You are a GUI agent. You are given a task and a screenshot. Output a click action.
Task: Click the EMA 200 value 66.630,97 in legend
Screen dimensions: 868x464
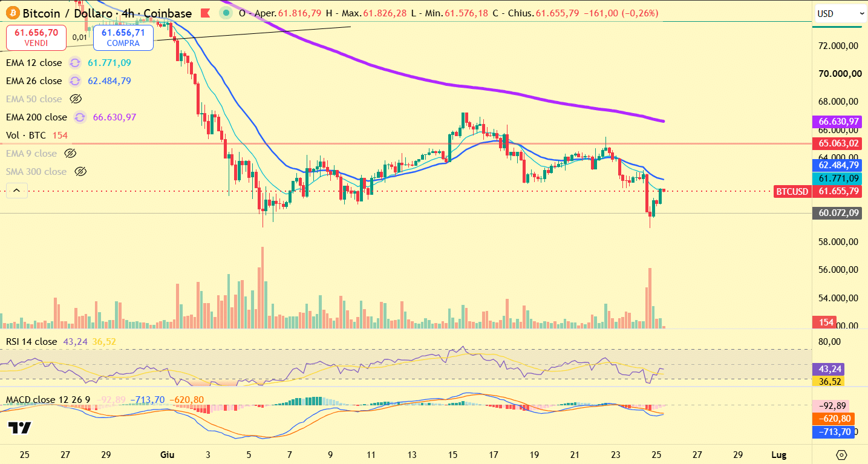click(x=114, y=117)
